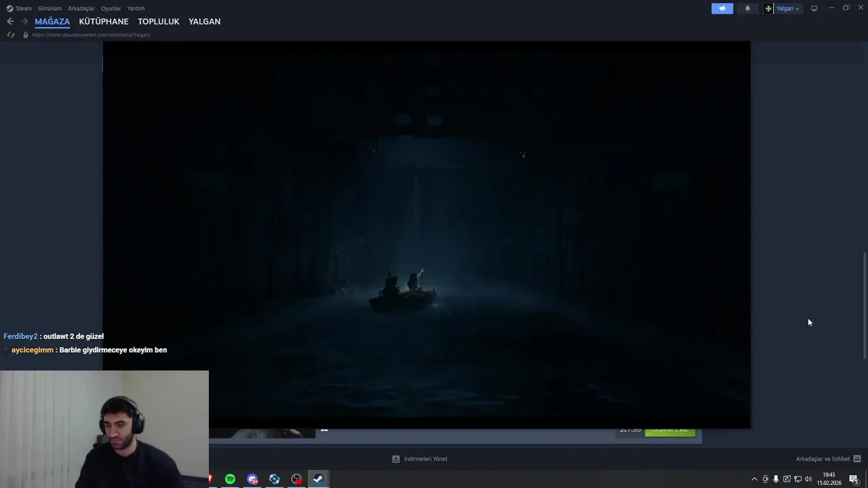Open the Görünüm menu

pyautogui.click(x=50, y=8)
